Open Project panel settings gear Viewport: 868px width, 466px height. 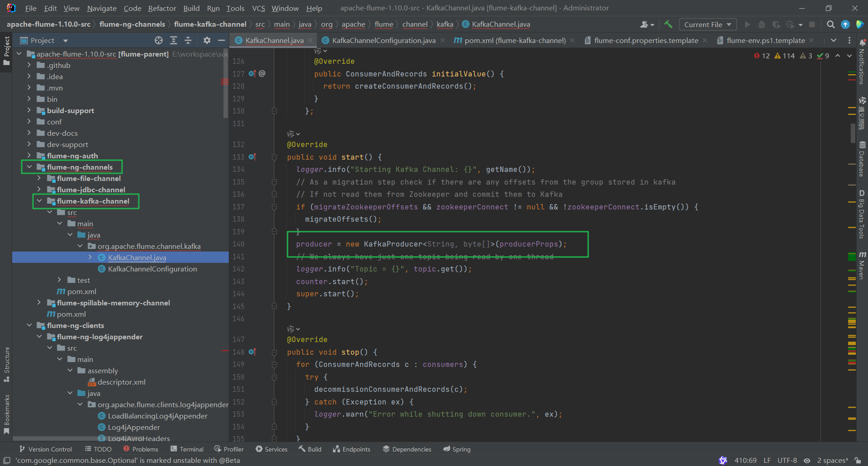[207, 40]
